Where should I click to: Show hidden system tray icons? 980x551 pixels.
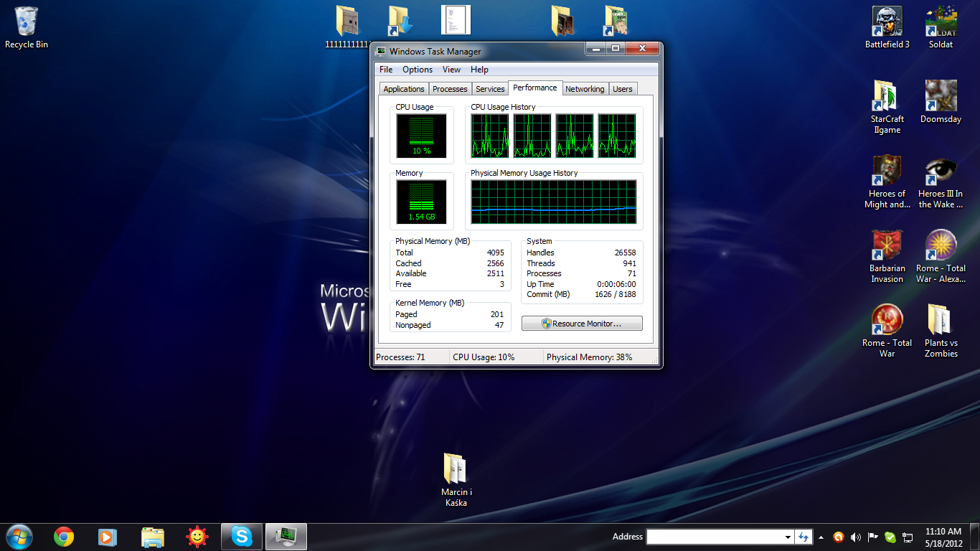[821, 537]
